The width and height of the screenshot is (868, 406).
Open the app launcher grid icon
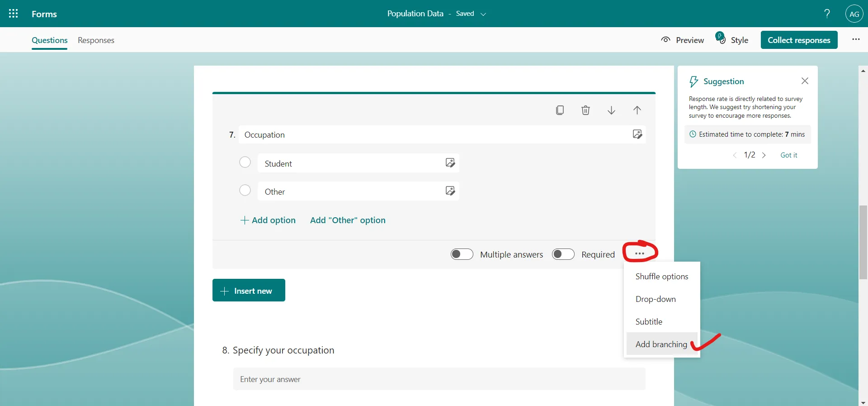[14, 14]
